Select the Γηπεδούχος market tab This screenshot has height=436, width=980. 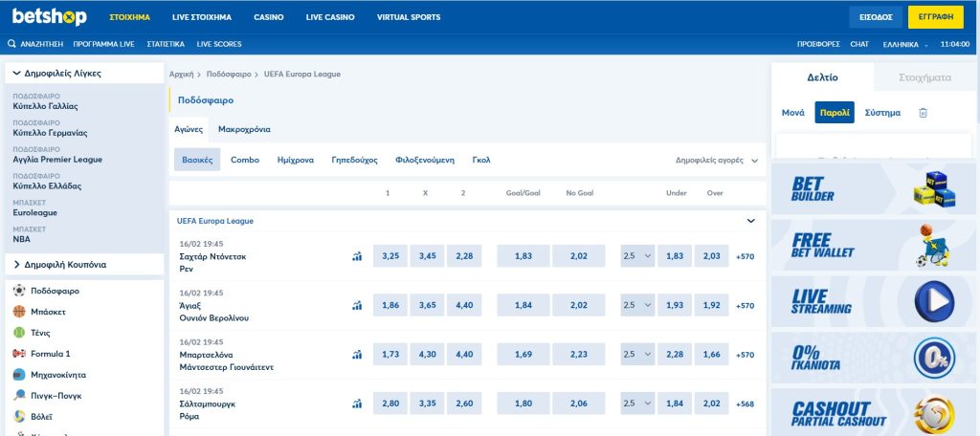(354, 160)
